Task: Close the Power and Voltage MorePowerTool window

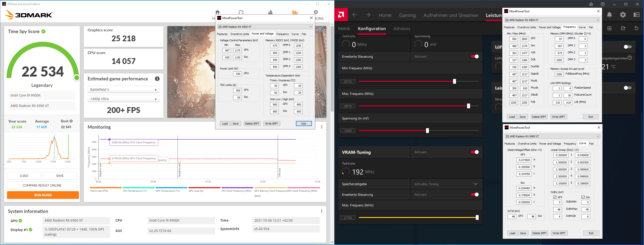Action: point(311,18)
